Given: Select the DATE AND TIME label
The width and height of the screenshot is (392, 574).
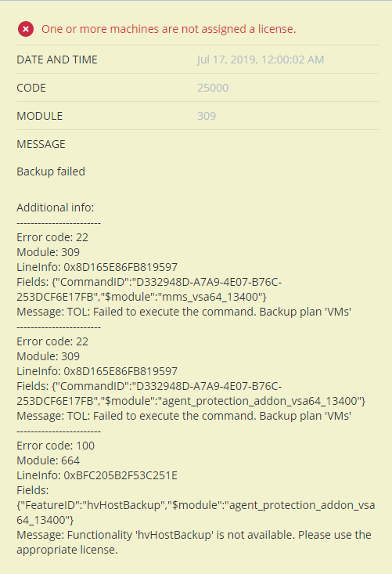Looking at the screenshot, I should pyautogui.click(x=57, y=60).
